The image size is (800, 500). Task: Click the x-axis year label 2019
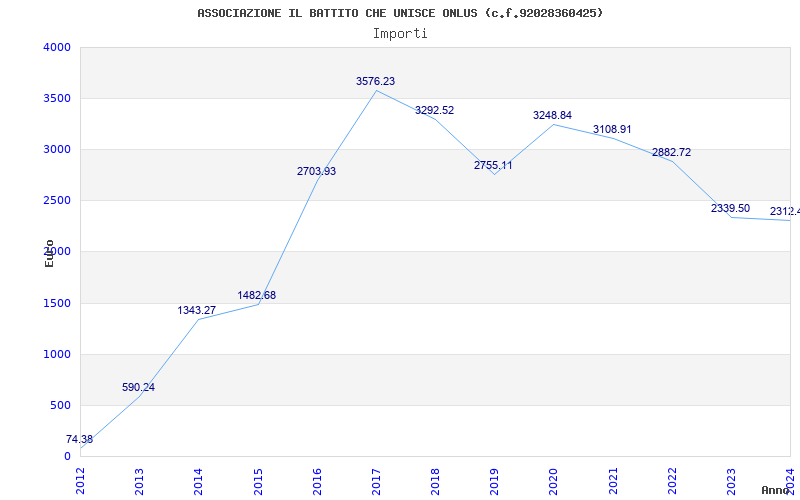click(494, 481)
